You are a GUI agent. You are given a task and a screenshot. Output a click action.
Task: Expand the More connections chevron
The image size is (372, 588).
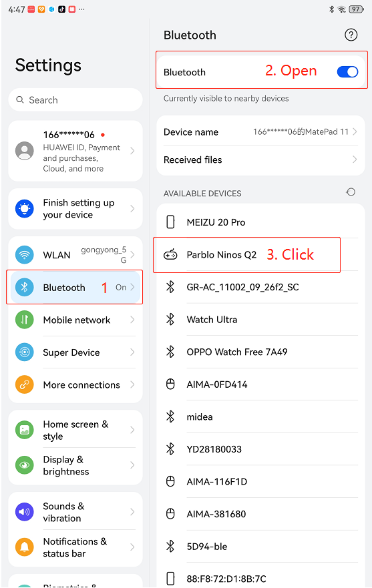(132, 384)
